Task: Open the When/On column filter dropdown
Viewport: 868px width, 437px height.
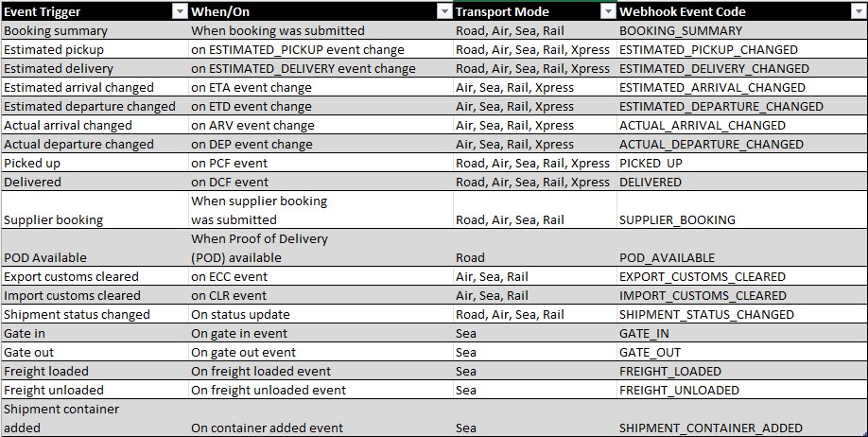Action: (443, 11)
